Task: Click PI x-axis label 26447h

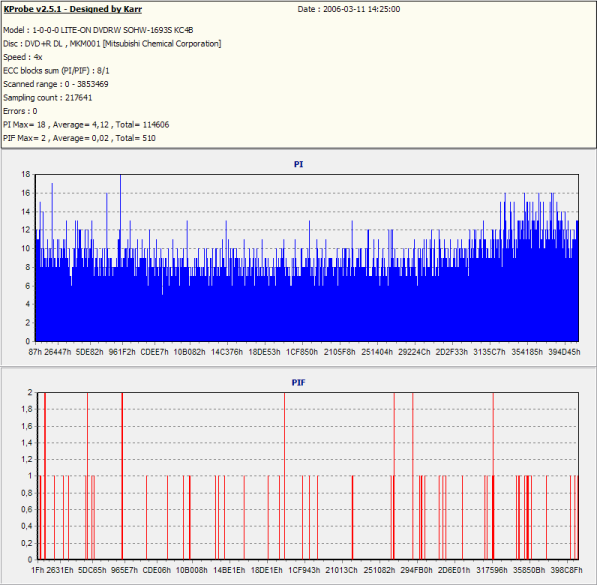Action: coord(57,352)
